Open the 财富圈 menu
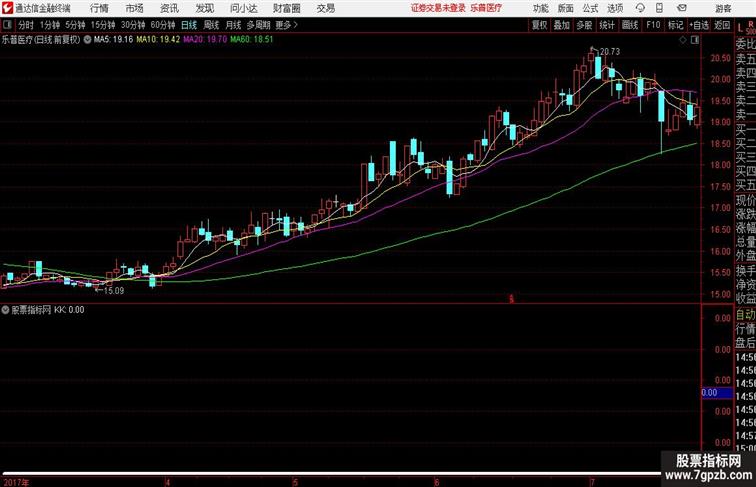 pyautogui.click(x=287, y=8)
